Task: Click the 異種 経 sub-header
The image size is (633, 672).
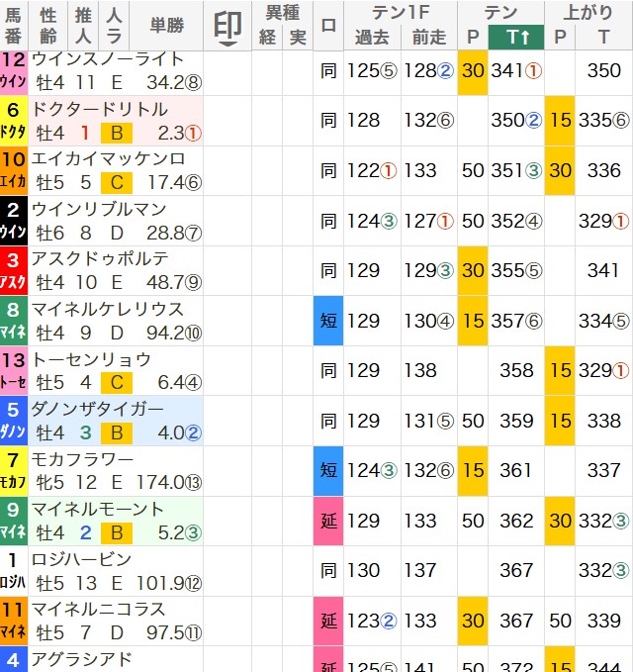Action: point(267,38)
